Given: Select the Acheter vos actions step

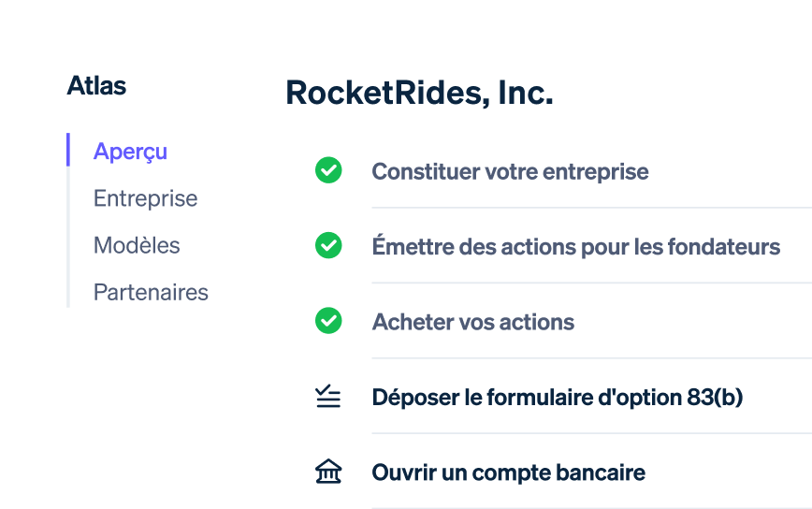Looking at the screenshot, I should 472,322.
